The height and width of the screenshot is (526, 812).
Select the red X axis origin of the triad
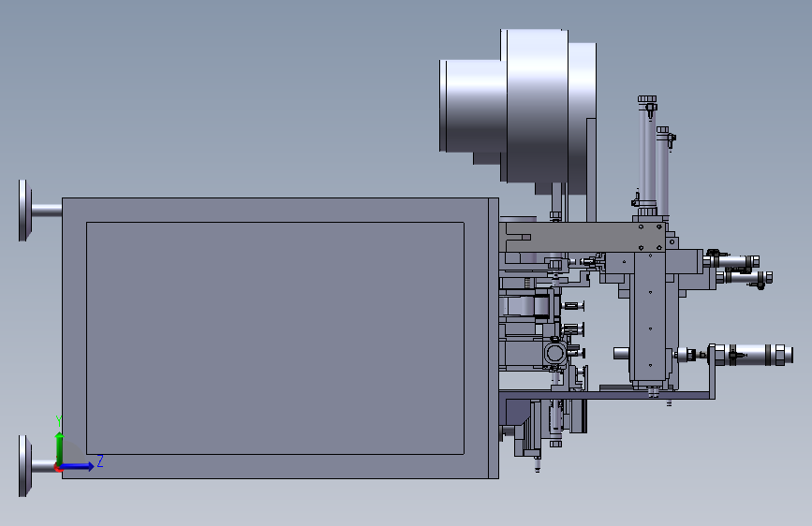[58, 468]
